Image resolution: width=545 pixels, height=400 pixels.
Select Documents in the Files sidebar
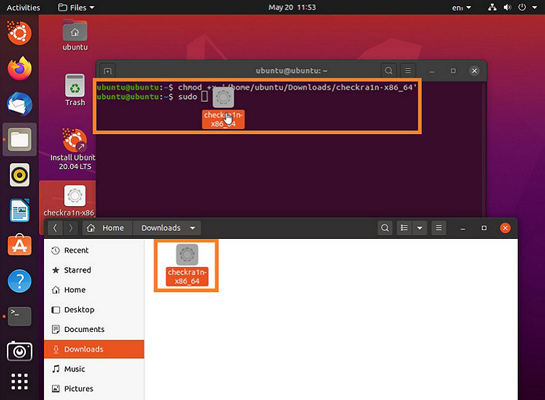(94, 329)
